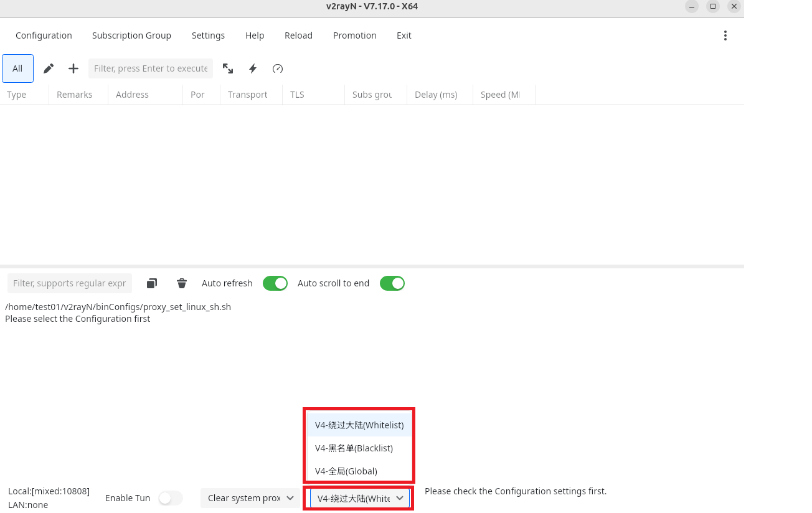
Task: Run a test using the lightning bolt icon
Action: tap(252, 68)
